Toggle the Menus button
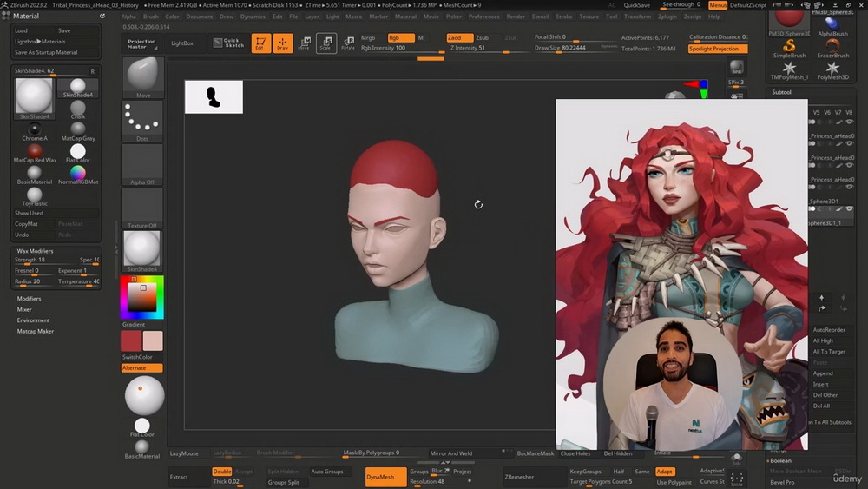This screenshot has height=489, width=868. (718, 5)
